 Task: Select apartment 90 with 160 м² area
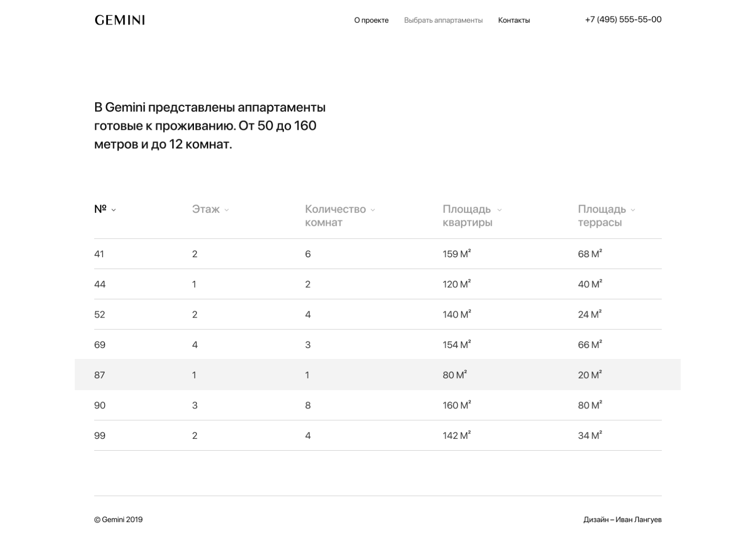(378, 406)
